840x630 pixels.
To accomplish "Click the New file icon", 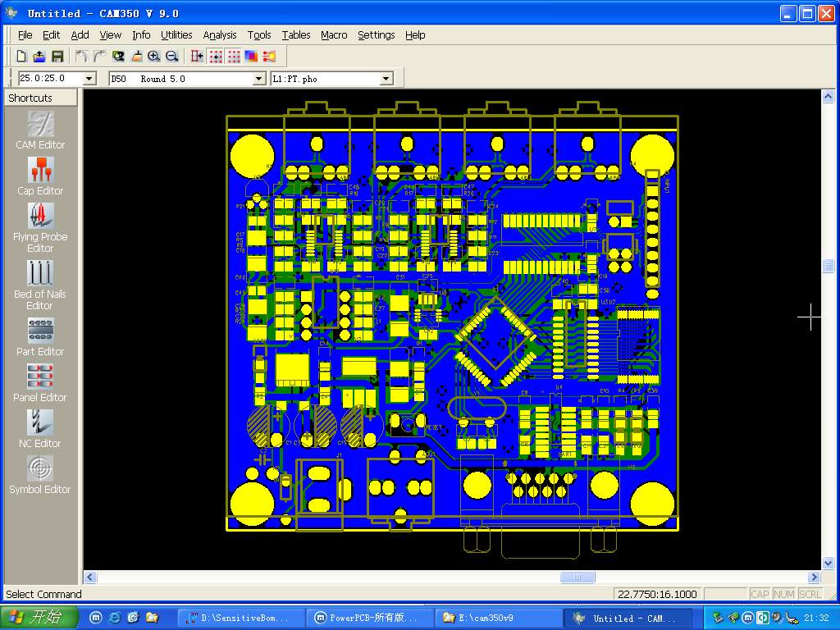I will pyautogui.click(x=21, y=57).
